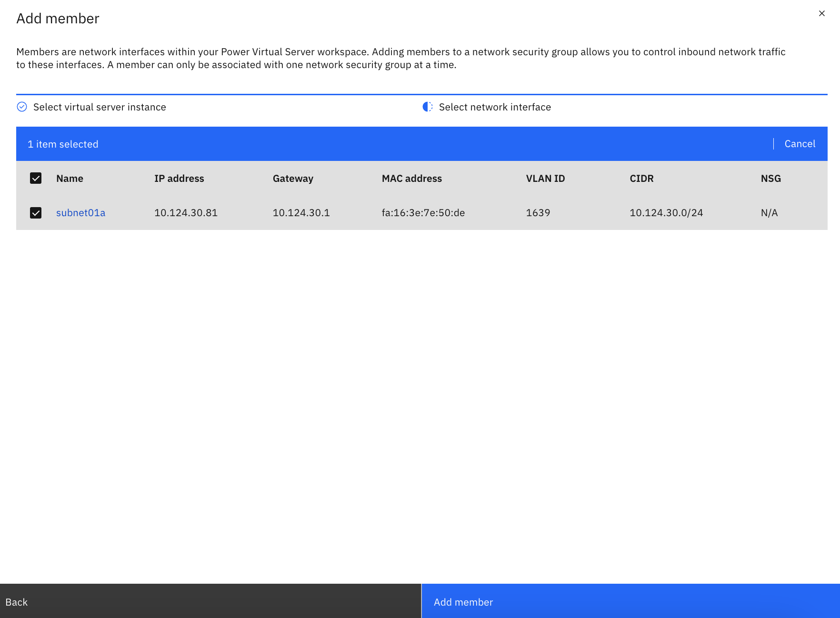Uncheck the subnet01a row checkbox

pyautogui.click(x=36, y=212)
